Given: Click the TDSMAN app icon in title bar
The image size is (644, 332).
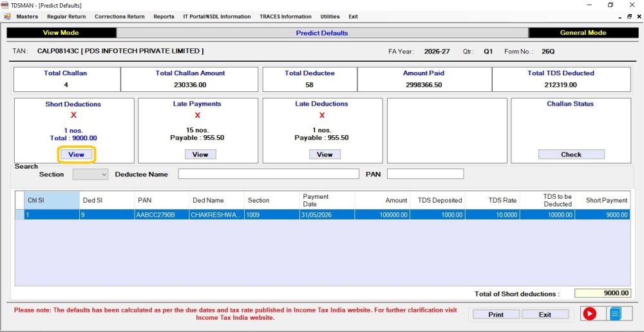Looking at the screenshot, I should pyautogui.click(x=5, y=5).
